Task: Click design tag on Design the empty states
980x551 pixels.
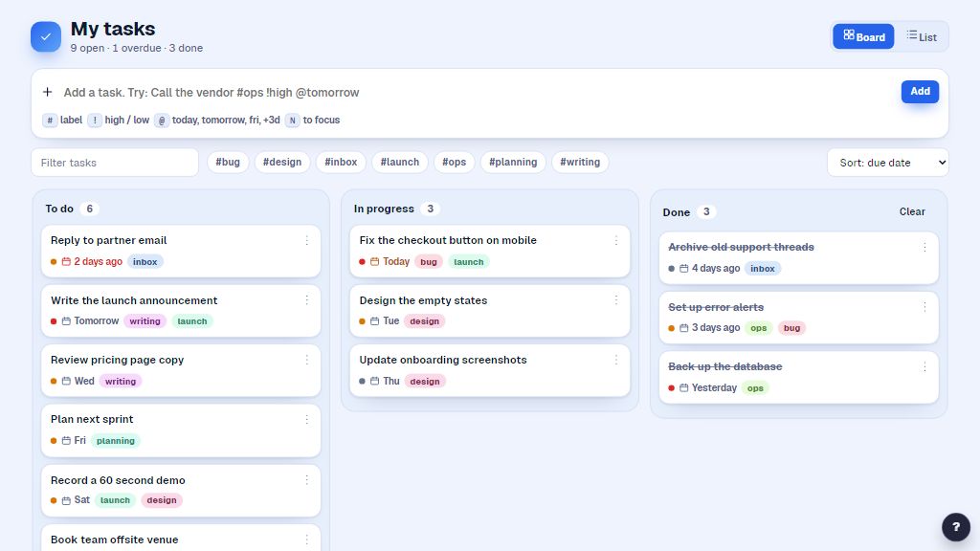Action: [424, 321]
